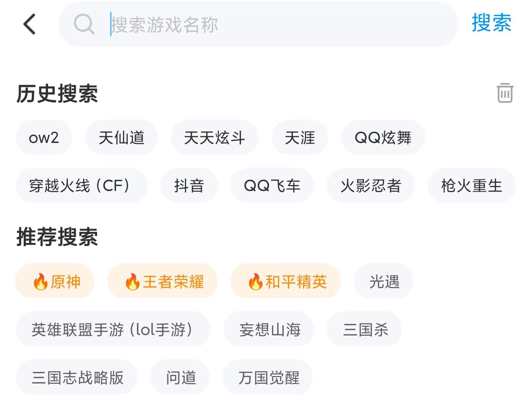Select the QQ炫舞 history tag

(383, 138)
